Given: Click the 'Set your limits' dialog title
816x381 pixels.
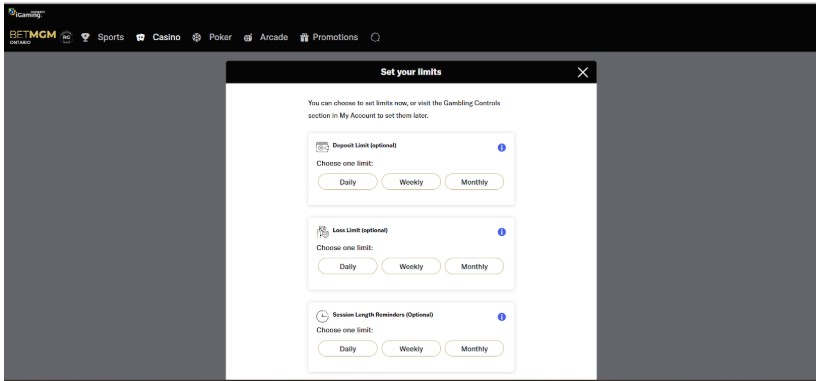Looking at the screenshot, I should (411, 72).
